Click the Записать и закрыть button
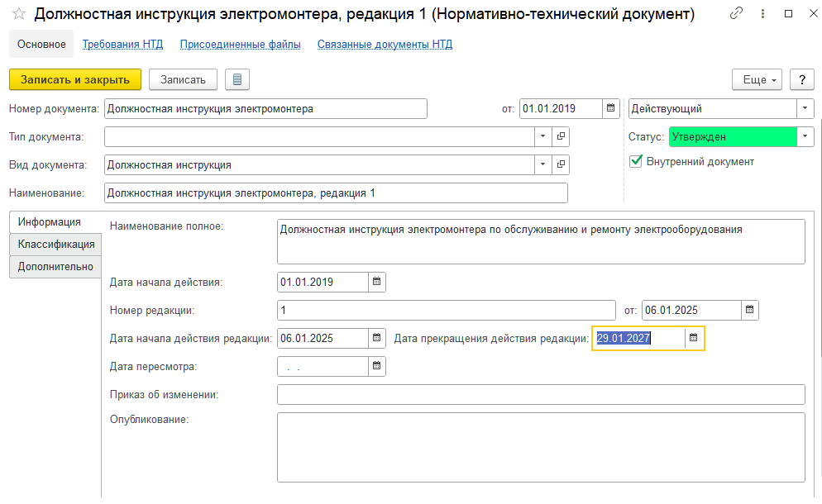 [75, 79]
